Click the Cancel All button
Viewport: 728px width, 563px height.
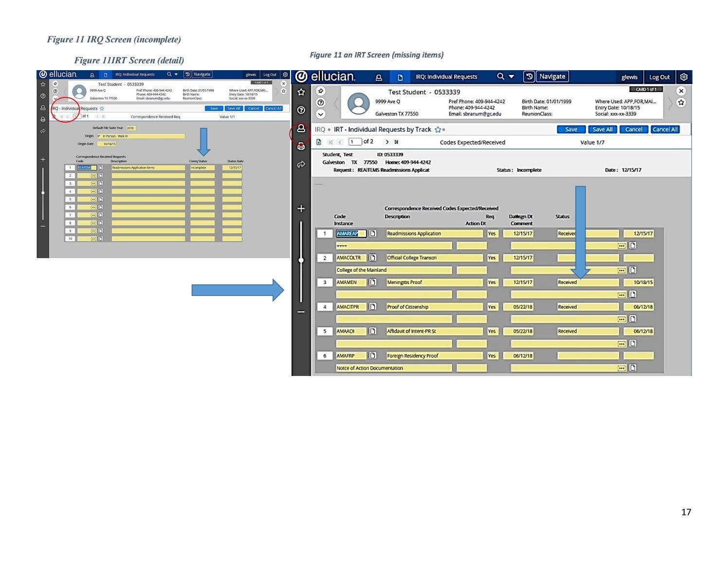tap(665, 130)
